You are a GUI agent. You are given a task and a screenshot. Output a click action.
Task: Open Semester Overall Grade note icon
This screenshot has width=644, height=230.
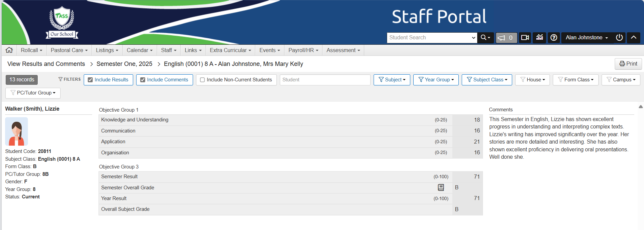click(441, 188)
